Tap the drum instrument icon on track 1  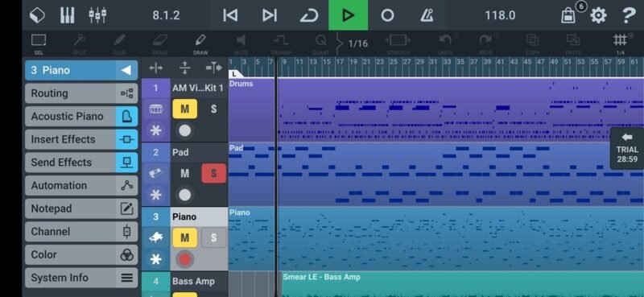[x=155, y=109]
